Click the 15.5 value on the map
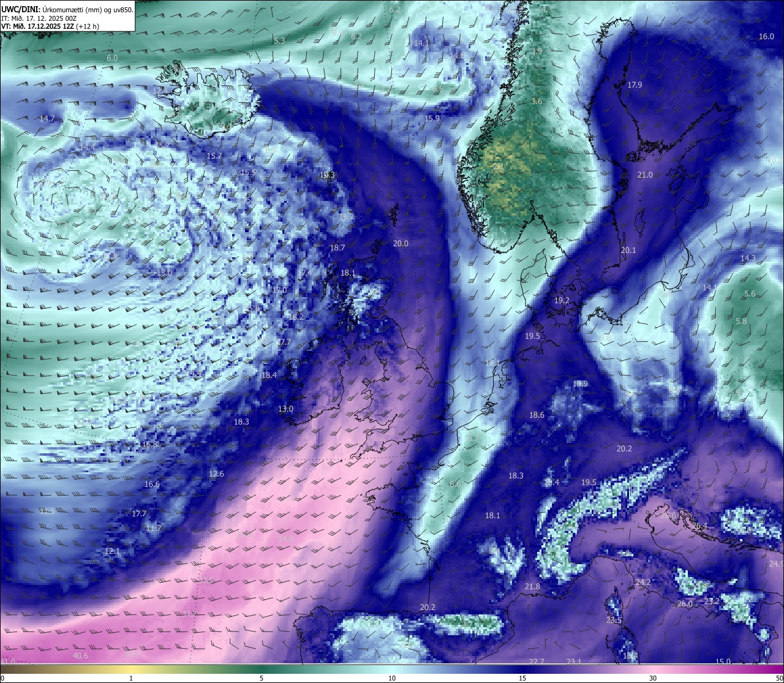The image size is (784, 683). click(248, 172)
